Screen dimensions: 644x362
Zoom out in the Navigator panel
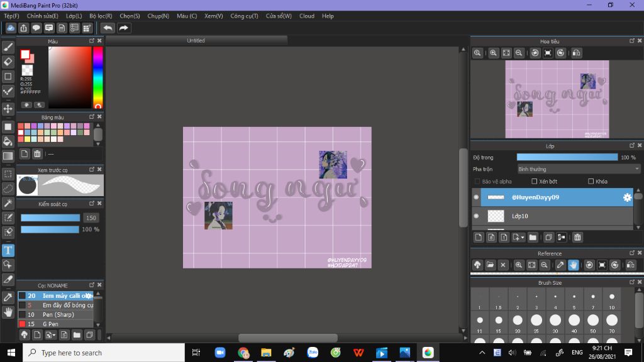tap(519, 53)
